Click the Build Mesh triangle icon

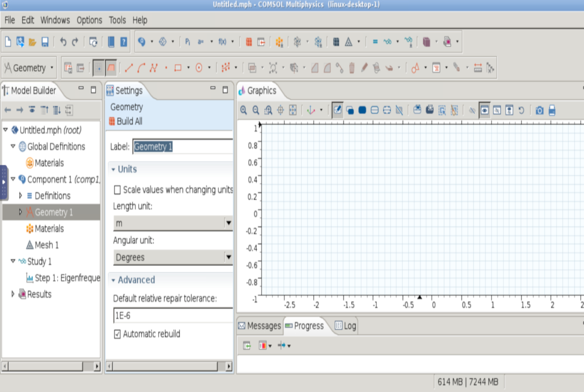coord(349,41)
